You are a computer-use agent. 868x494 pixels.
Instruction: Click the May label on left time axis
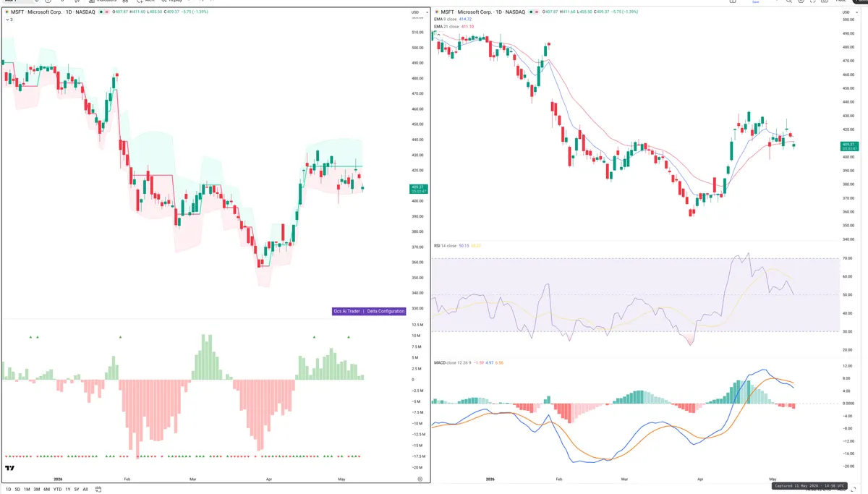[343, 479]
